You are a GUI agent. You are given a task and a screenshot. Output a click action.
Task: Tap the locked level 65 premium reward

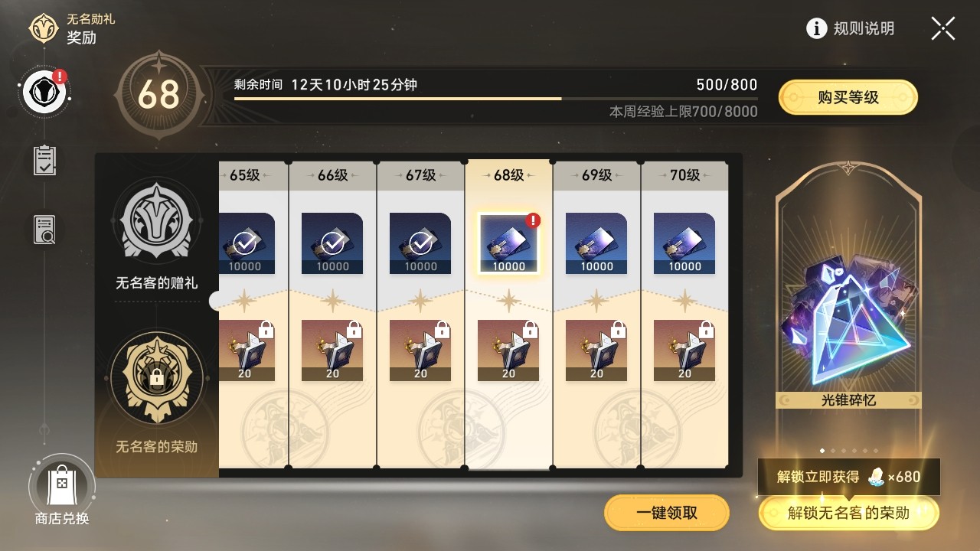(247, 350)
